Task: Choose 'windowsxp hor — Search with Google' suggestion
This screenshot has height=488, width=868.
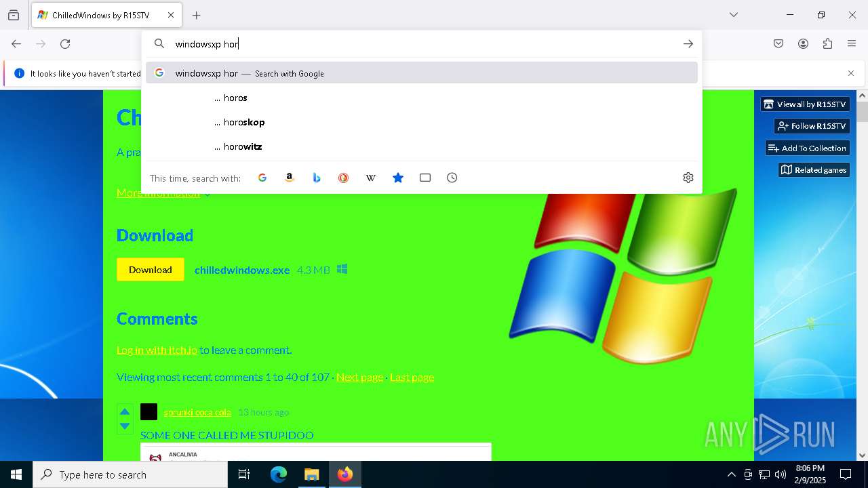Action: (422, 73)
